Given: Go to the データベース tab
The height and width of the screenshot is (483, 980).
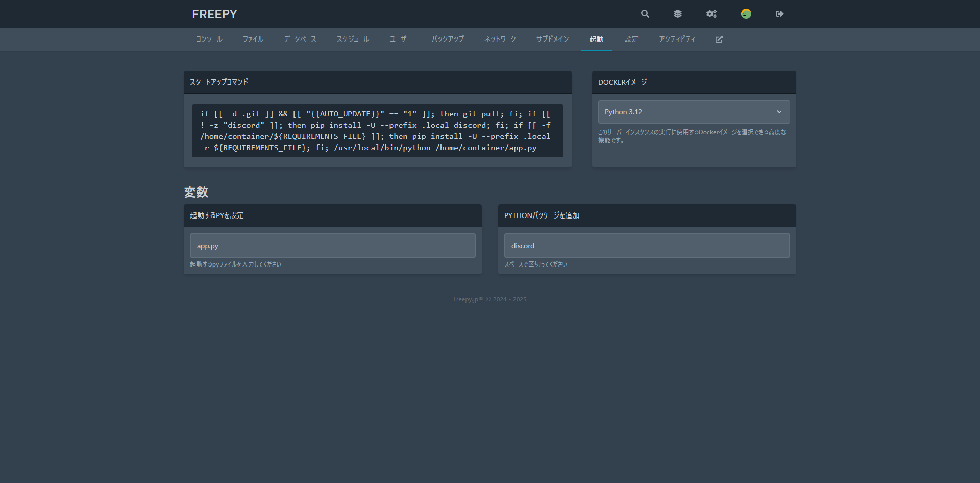Looking at the screenshot, I should click(300, 39).
